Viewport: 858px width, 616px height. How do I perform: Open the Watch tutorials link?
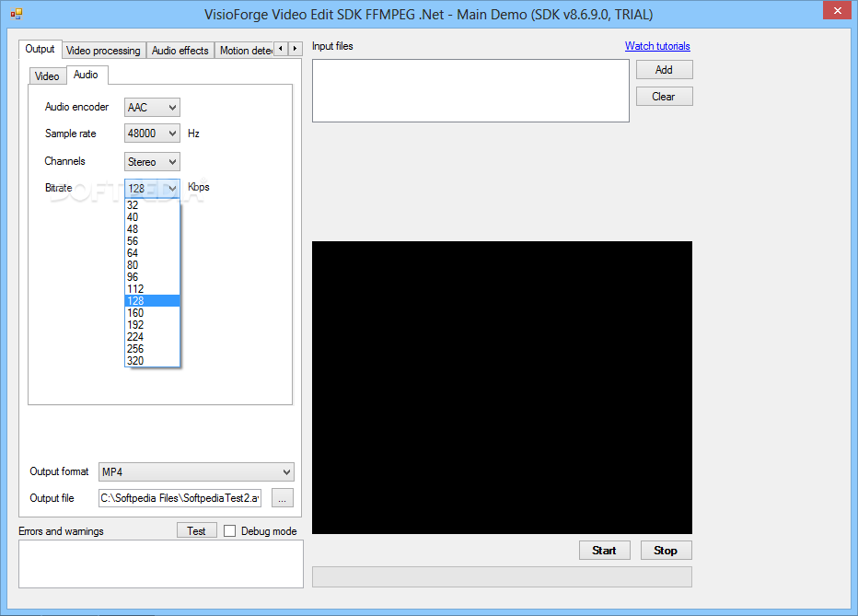click(x=657, y=46)
